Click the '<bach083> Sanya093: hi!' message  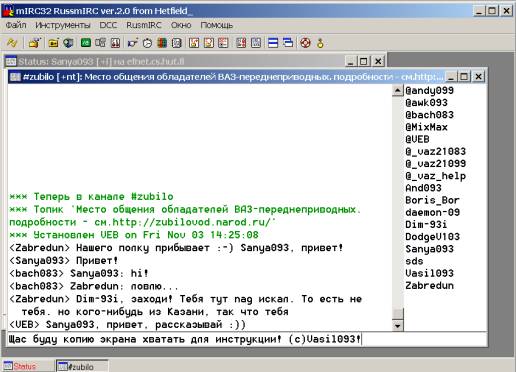(79, 273)
